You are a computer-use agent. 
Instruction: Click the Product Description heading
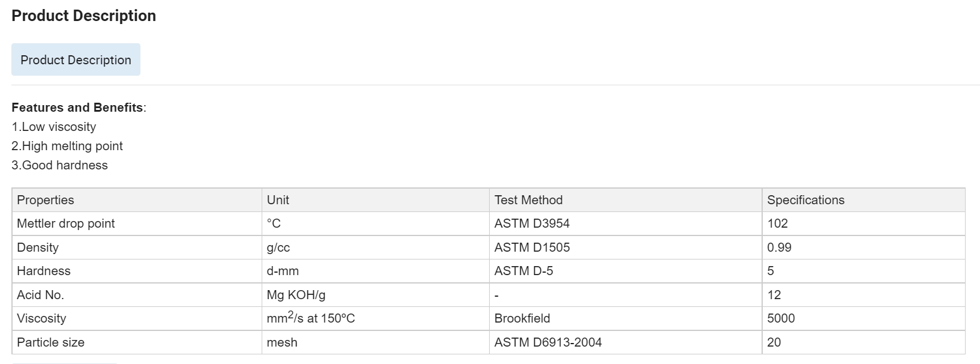pos(83,16)
